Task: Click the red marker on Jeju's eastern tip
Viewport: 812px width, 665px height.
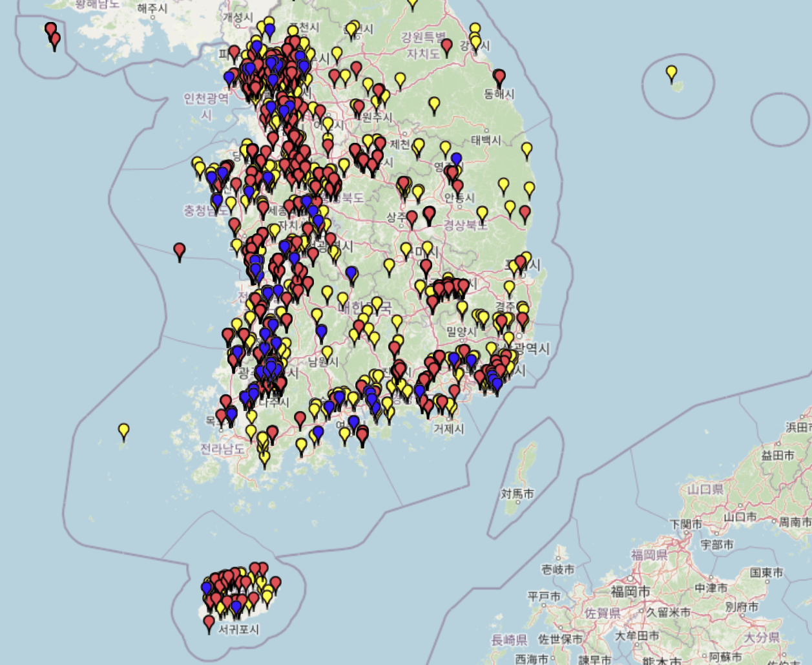Action: click(275, 583)
